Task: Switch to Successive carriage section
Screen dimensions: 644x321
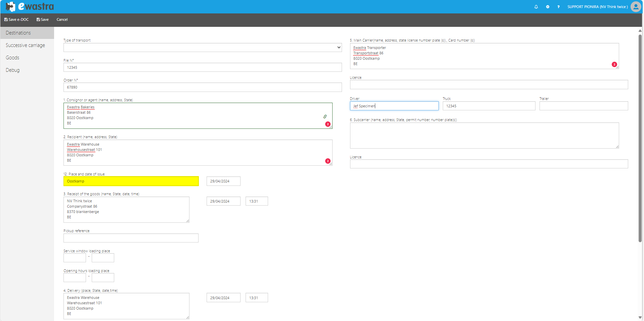Action: point(25,45)
